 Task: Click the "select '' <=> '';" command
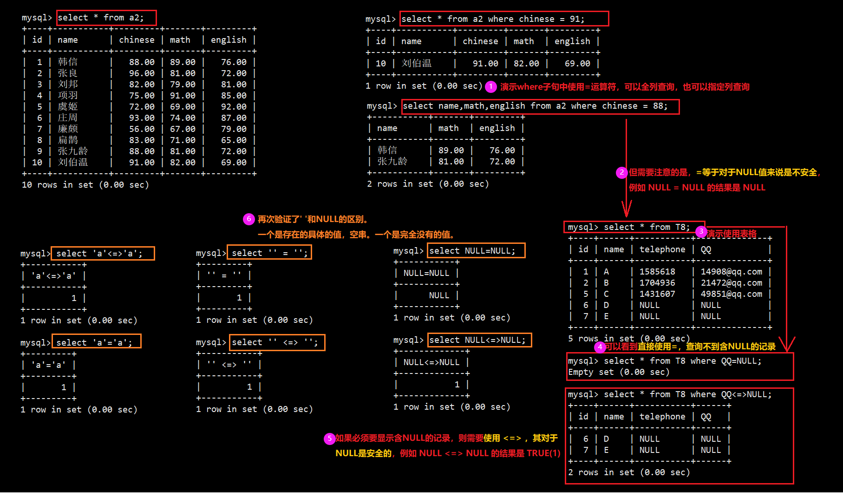coord(275,342)
